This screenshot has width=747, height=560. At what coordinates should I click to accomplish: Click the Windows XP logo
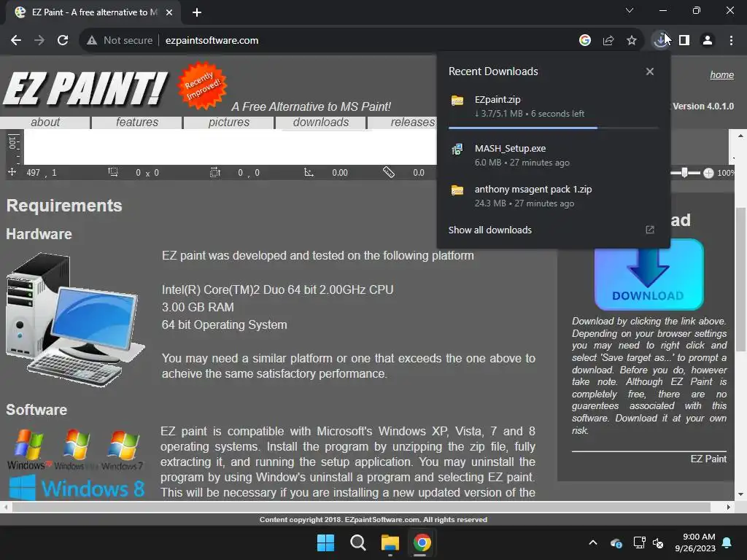(29, 450)
